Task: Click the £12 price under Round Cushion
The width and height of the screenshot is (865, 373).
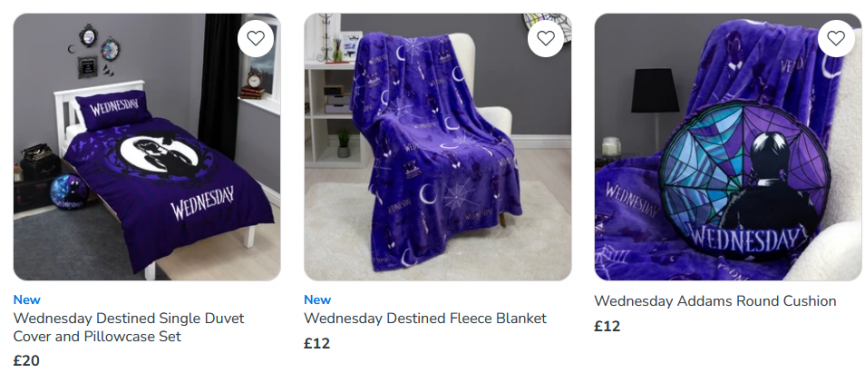Action: (x=607, y=327)
